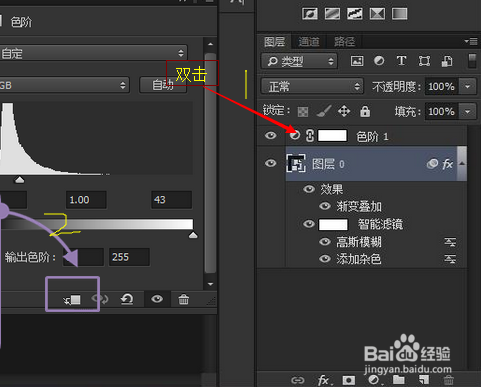Viewport: 481px width, 387px height.
Task: Click the fx icon on 图层 0
Action: click(x=447, y=164)
